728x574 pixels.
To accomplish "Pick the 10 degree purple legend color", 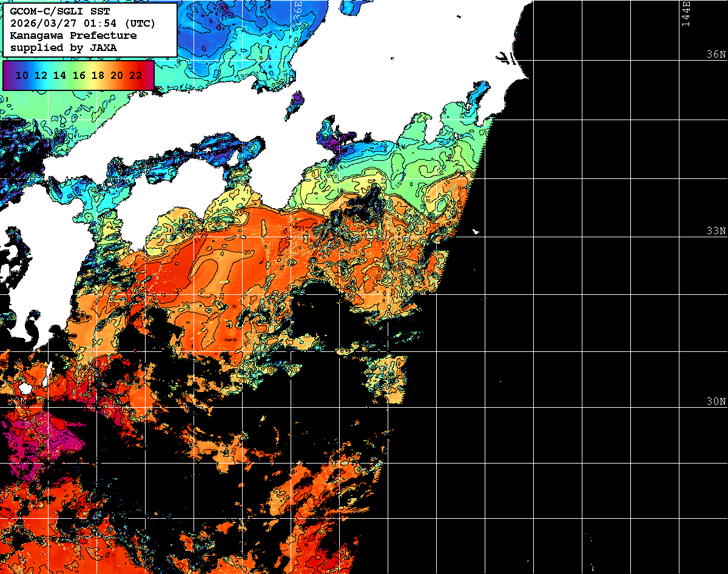I will [x=22, y=75].
